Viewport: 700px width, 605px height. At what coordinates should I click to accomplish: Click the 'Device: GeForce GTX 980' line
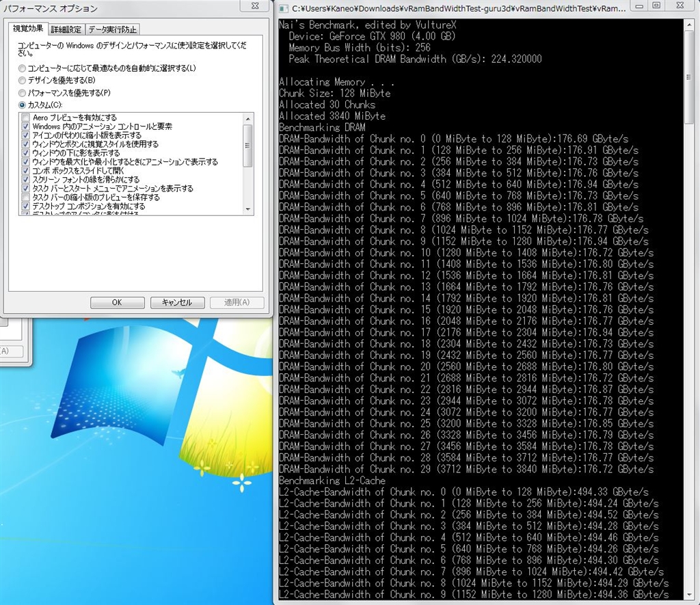click(371, 36)
